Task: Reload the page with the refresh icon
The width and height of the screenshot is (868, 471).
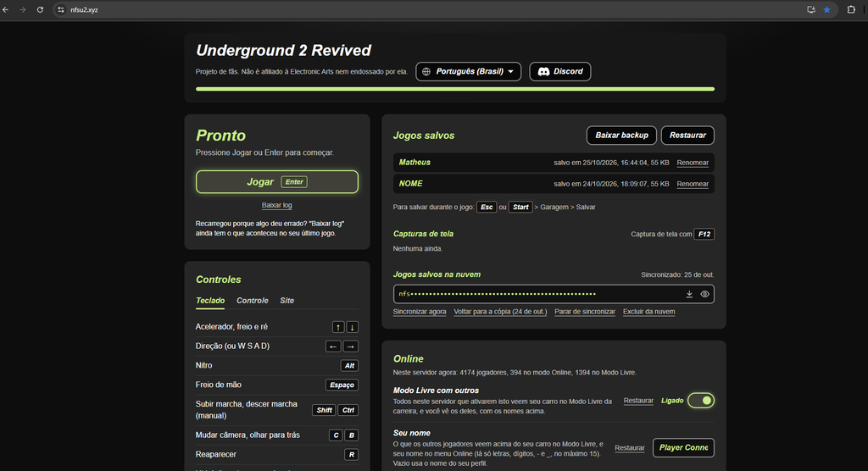Action: tap(40, 9)
